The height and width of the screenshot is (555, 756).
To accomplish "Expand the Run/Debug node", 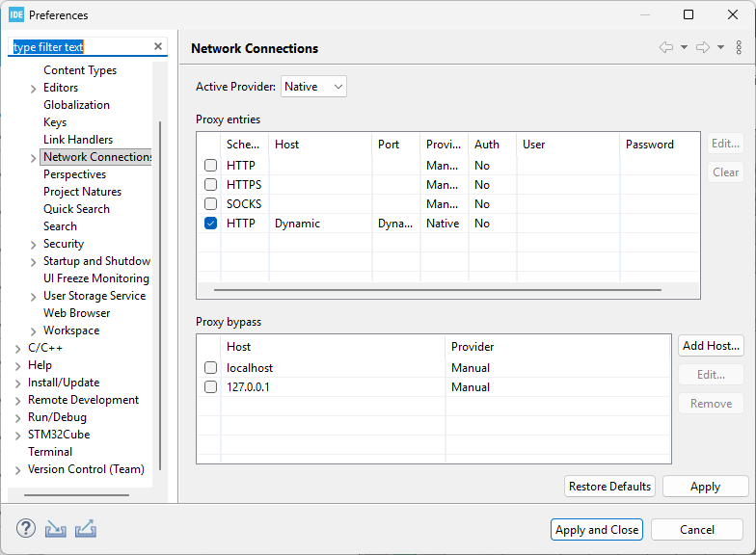I will pos(17,418).
